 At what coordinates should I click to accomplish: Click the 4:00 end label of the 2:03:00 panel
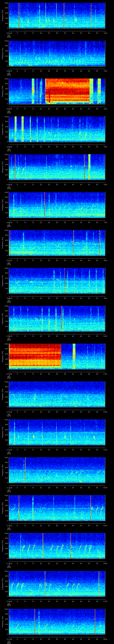coord(105,109)
